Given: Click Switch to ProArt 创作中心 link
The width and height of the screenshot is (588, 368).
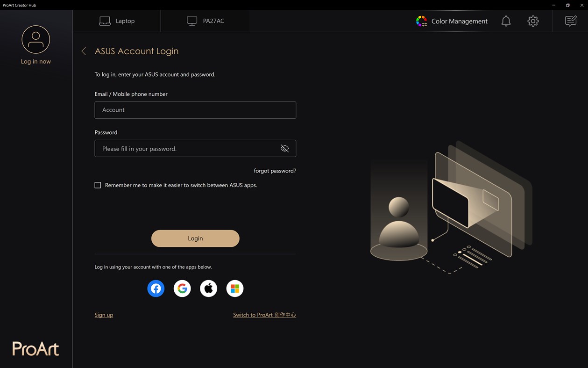Looking at the screenshot, I should coord(264,315).
